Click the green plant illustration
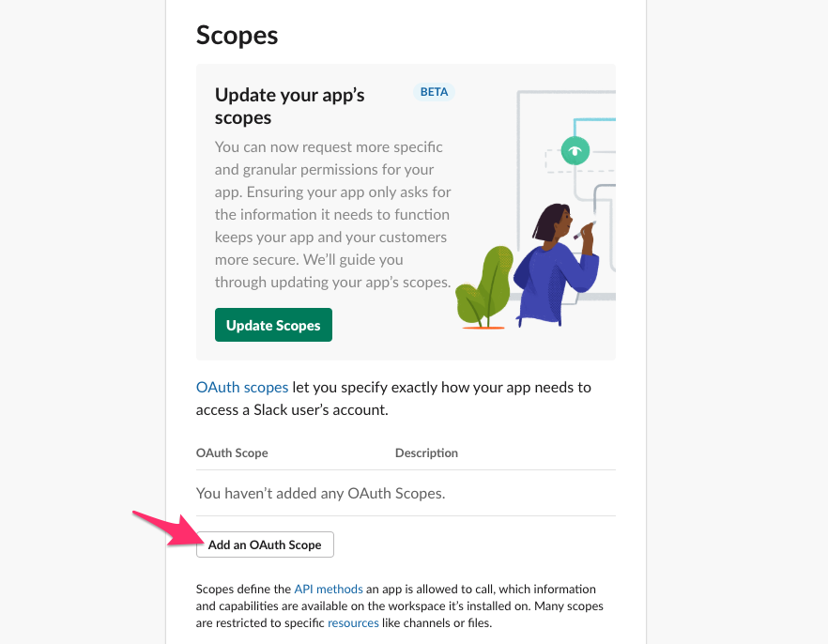The width and height of the screenshot is (828, 644). pyautogui.click(x=483, y=287)
